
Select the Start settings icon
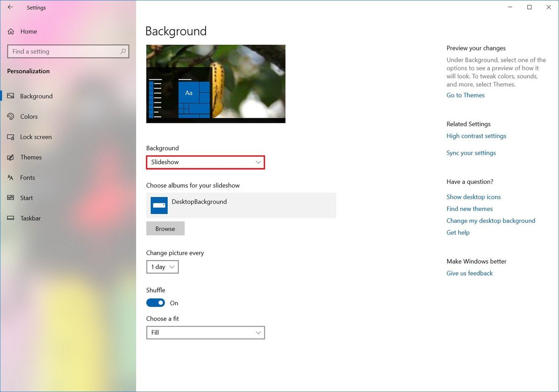pos(11,198)
